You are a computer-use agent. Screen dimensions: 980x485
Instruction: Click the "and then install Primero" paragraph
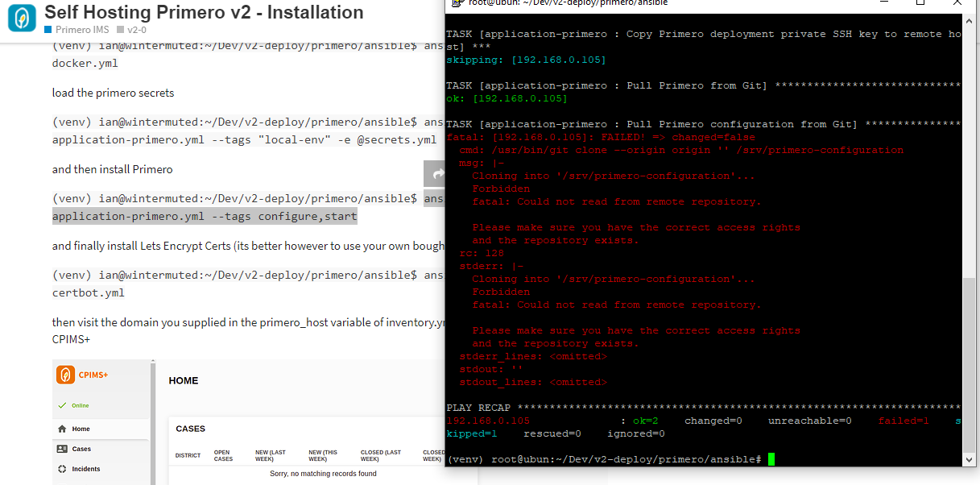[x=113, y=169]
